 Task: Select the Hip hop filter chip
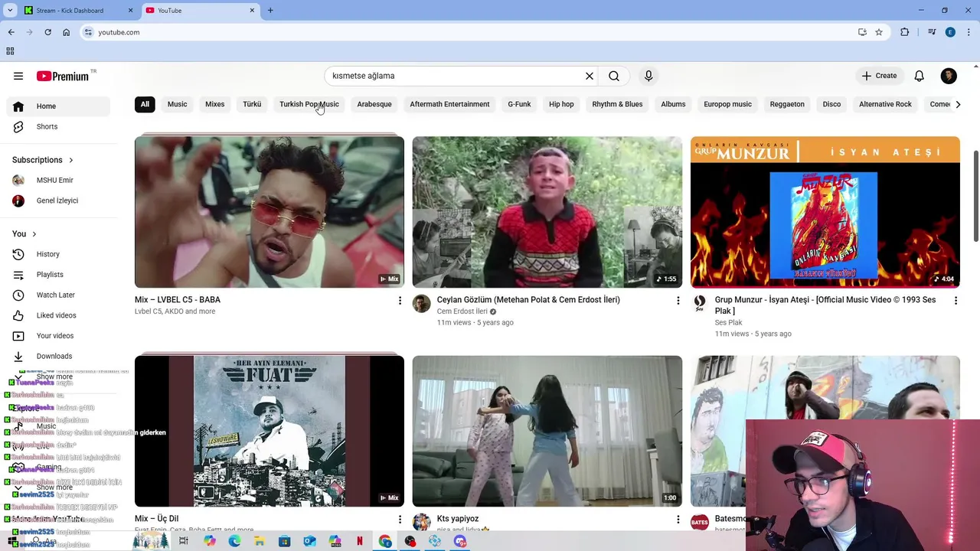(561, 104)
